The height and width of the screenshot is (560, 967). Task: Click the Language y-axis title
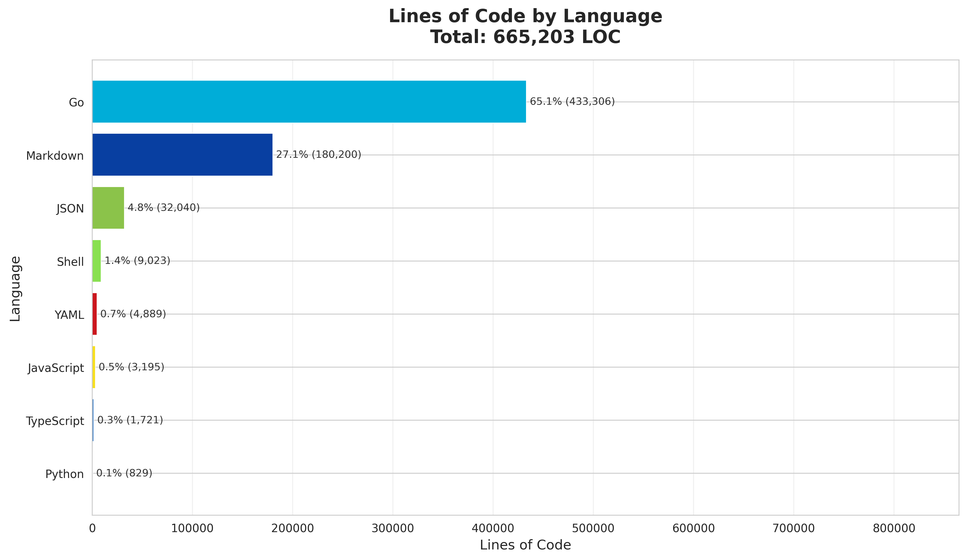(15, 289)
